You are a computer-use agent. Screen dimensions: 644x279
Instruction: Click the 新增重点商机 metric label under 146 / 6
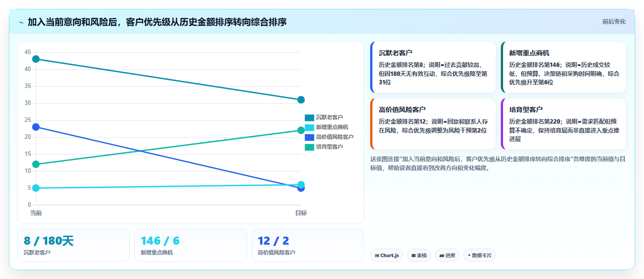157,253
